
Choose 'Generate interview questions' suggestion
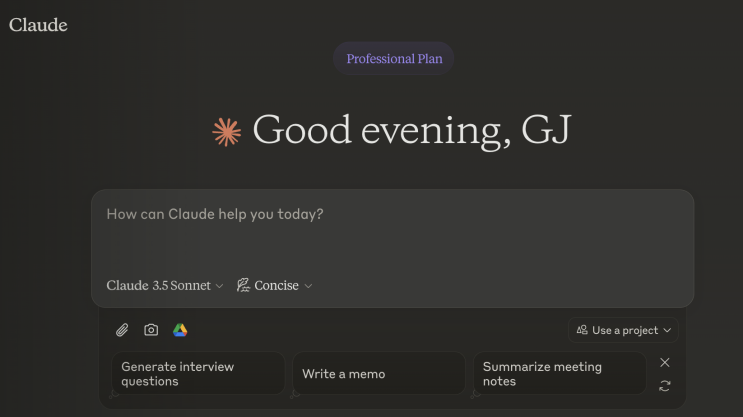click(198, 373)
